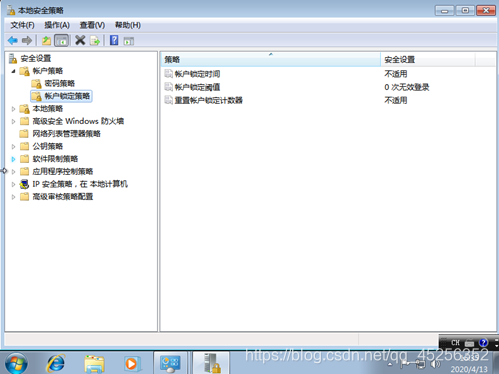Click the 帐户锁定阈值 policy name

197,87
